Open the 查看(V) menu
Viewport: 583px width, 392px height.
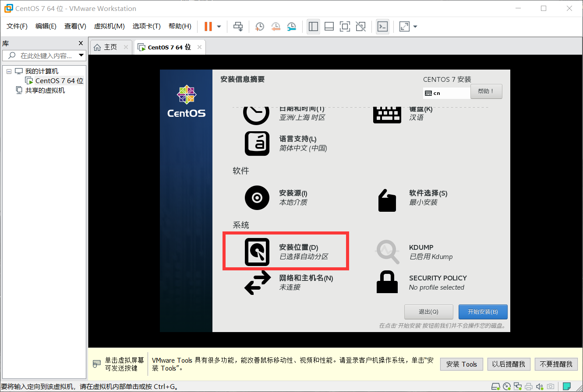(75, 26)
